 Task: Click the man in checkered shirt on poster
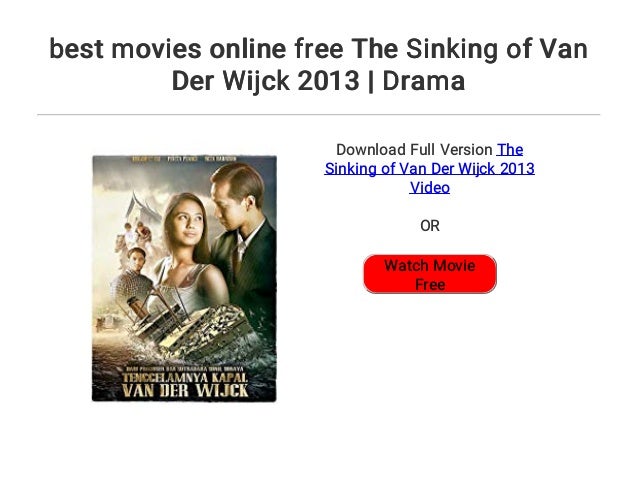point(133,281)
